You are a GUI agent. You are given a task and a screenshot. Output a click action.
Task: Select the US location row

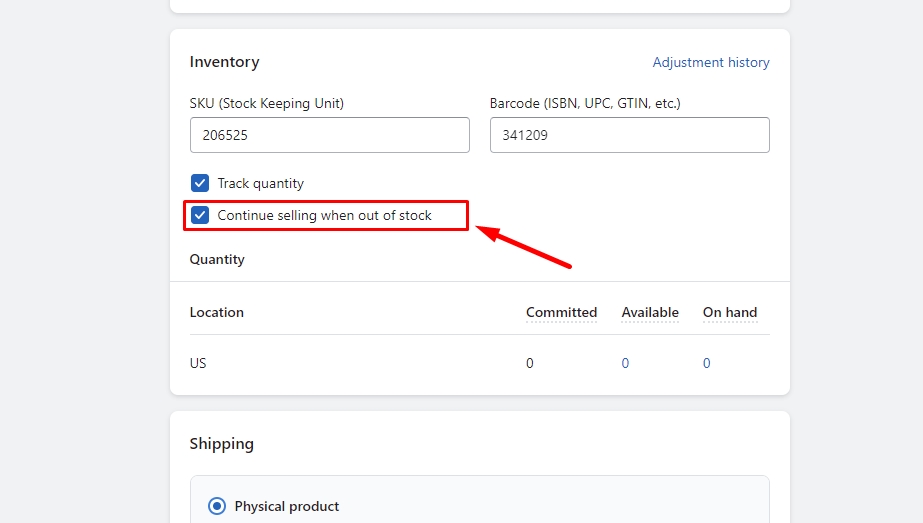pyautogui.click(x=198, y=363)
